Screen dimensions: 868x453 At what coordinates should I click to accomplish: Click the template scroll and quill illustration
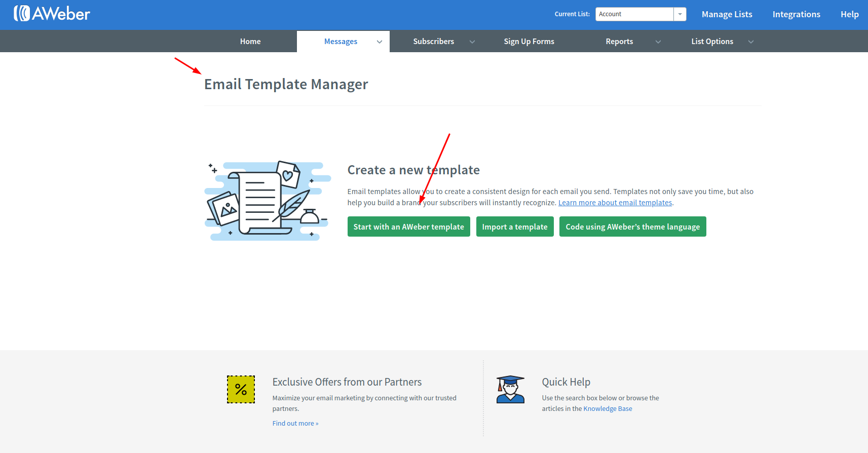tap(268, 201)
